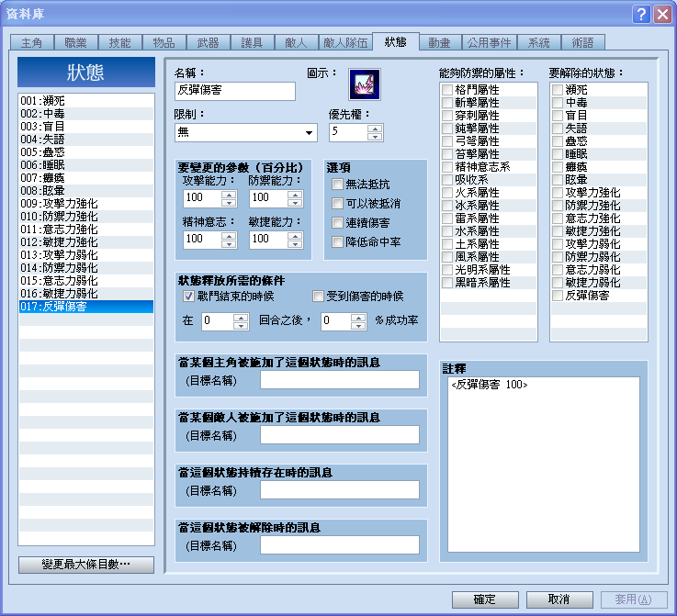Open the 技能 tab
This screenshot has height=616, width=677.
tap(119, 43)
